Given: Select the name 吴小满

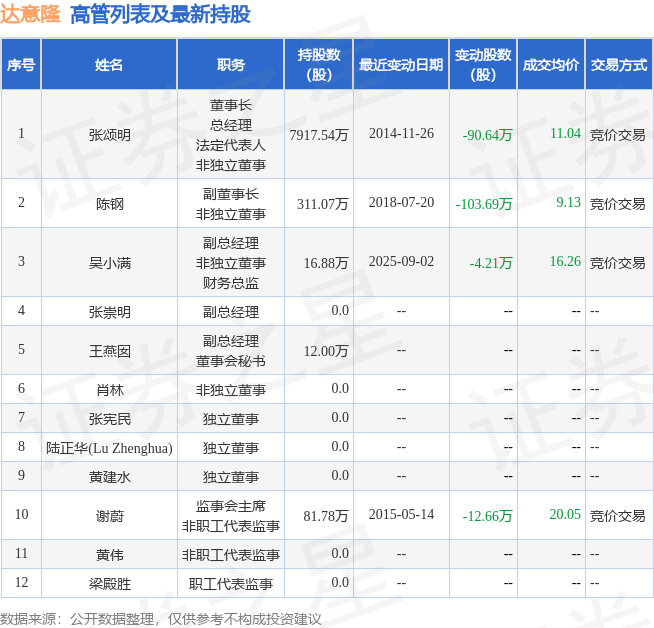Looking at the screenshot, I should 110,263.
